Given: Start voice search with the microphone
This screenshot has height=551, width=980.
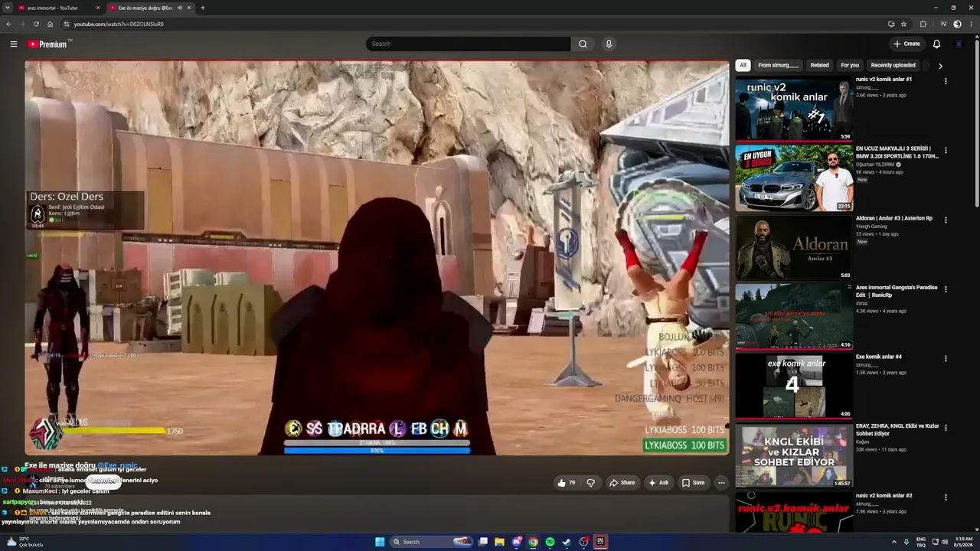Looking at the screenshot, I should point(609,44).
